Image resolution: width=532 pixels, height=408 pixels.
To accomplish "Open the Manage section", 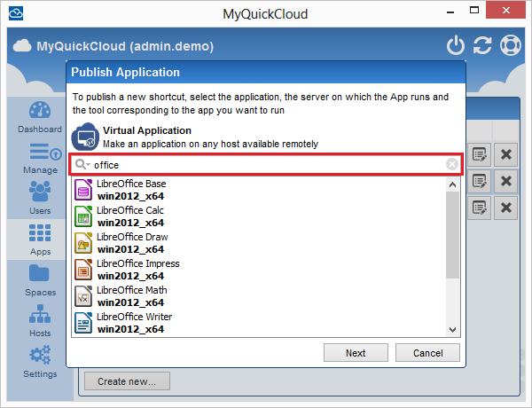I will (x=41, y=158).
